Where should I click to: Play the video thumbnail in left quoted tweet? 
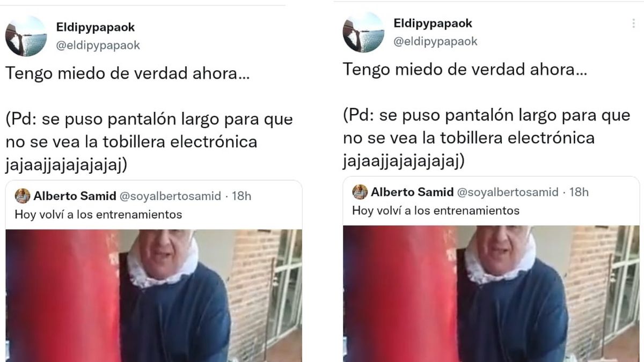pos(154,295)
